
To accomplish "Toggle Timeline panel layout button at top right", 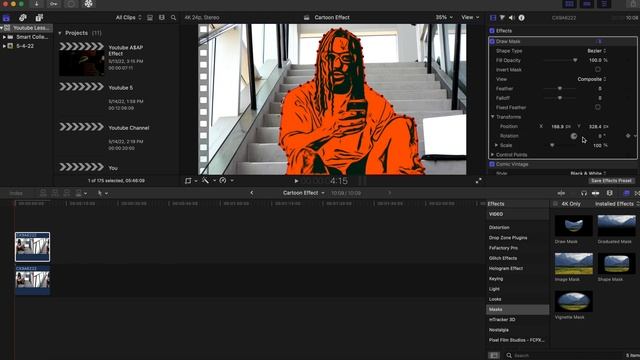I will tap(587, 4).
